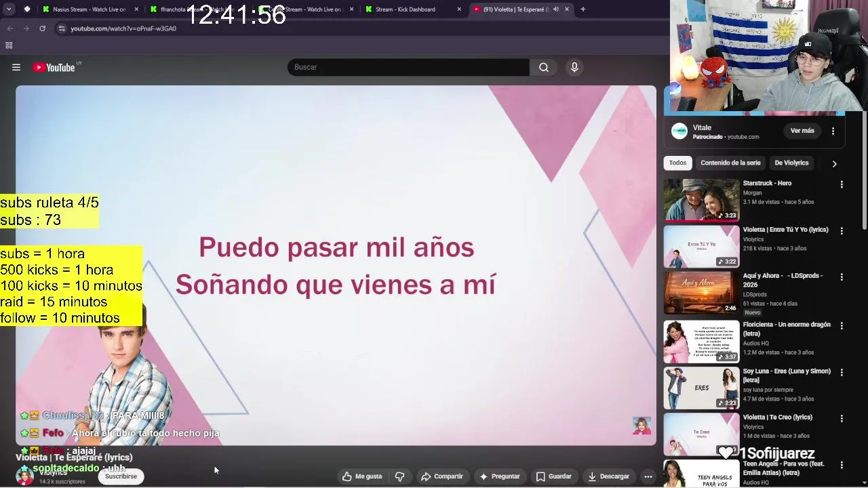This screenshot has width=868, height=488.
Task: Click title Starstruck - Hero
Action: [x=767, y=183]
